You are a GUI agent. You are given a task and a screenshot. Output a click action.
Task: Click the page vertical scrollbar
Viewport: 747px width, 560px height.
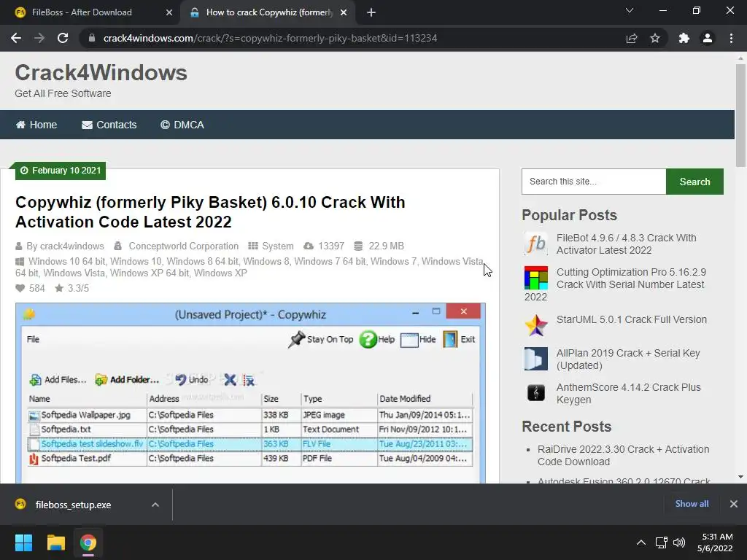click(740, 116)
